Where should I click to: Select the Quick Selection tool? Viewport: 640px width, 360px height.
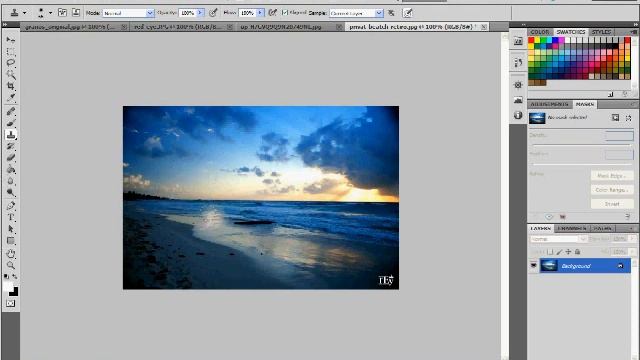tap(11, 74)
